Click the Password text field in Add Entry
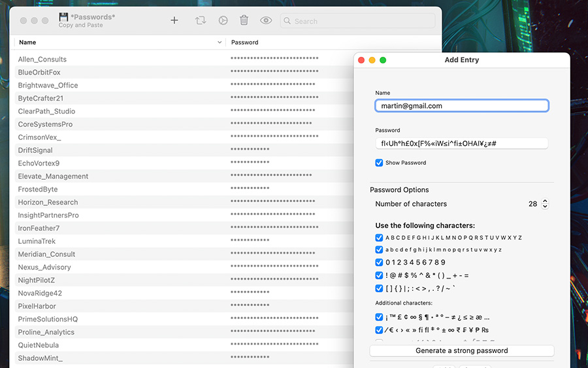 point(461,143)
